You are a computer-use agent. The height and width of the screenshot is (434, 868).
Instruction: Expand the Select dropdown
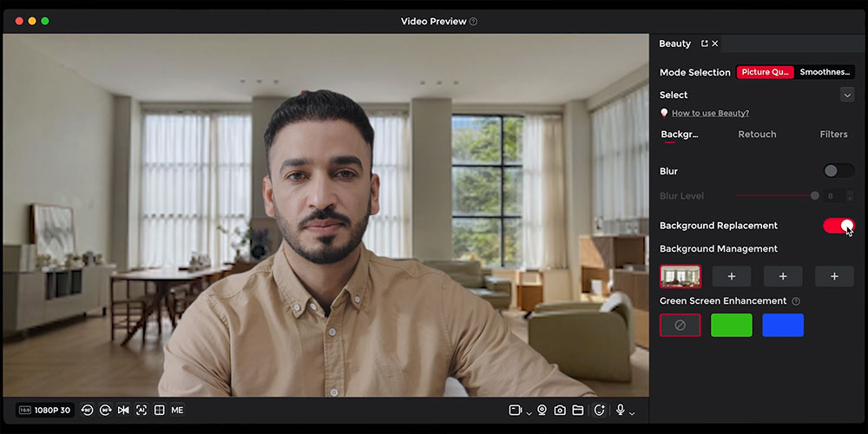point(847,95)
